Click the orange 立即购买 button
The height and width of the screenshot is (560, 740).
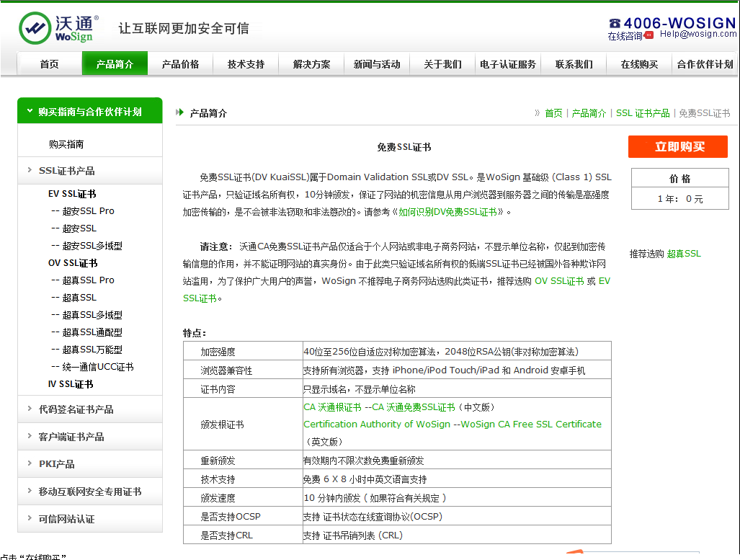[x=678, y=147]
